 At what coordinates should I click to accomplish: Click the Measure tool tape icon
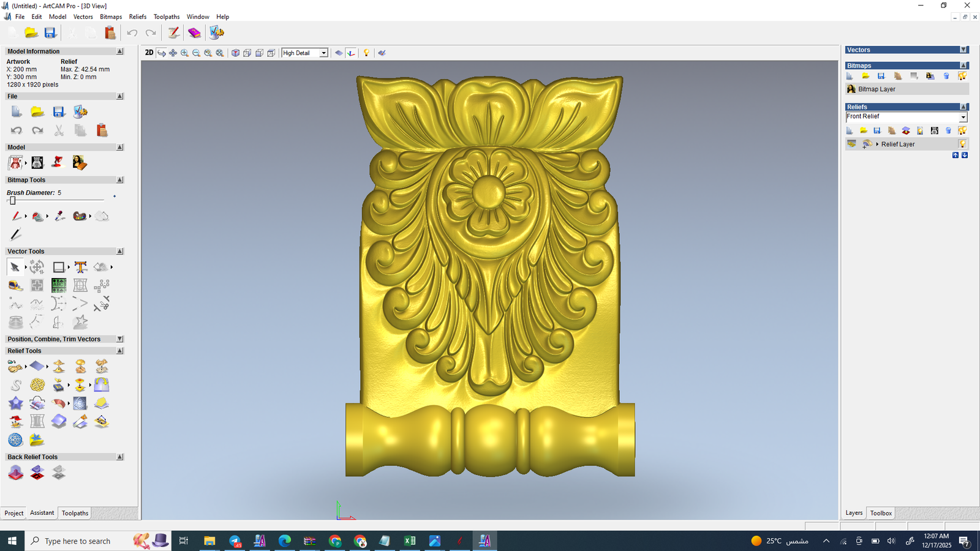15,285
